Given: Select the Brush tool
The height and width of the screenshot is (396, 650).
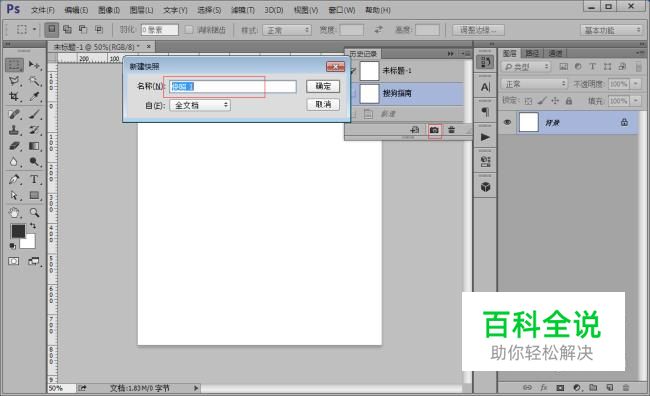Looking at the screenshot, I should click(34, 114).
